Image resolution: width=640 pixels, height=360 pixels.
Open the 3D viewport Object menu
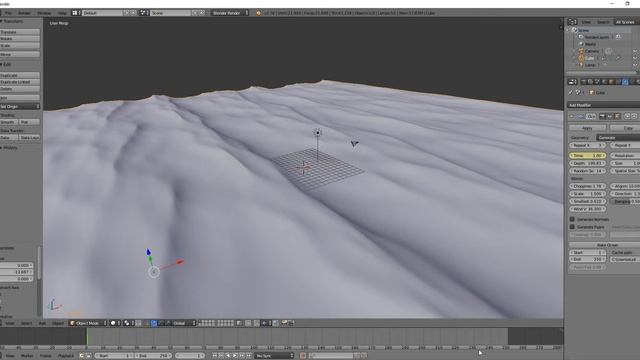[x=58, y=323]
